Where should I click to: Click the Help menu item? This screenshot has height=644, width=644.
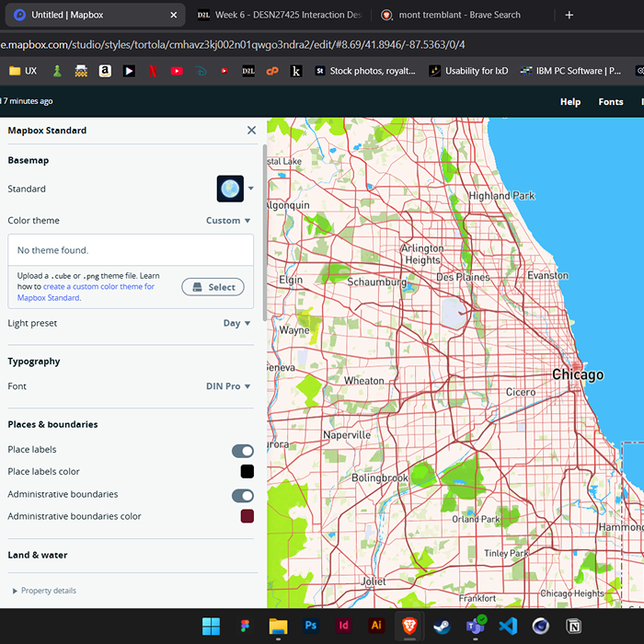pos(570,102)
